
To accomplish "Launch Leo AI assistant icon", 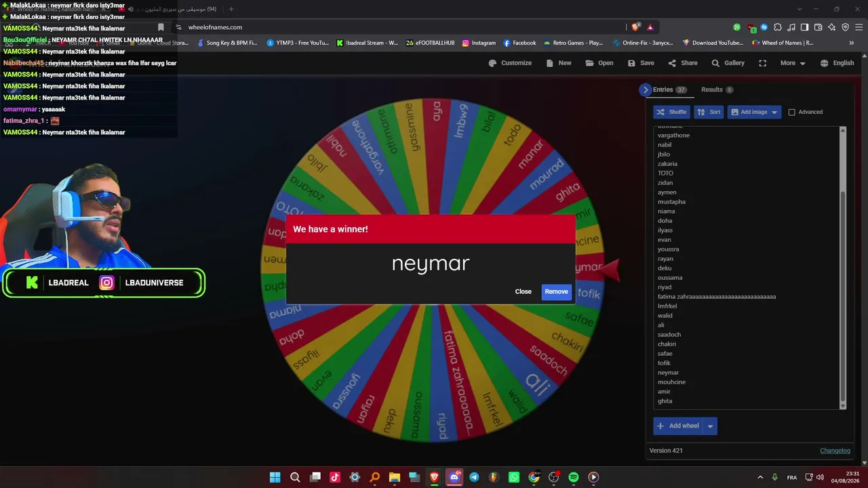I will pos(832,27).
